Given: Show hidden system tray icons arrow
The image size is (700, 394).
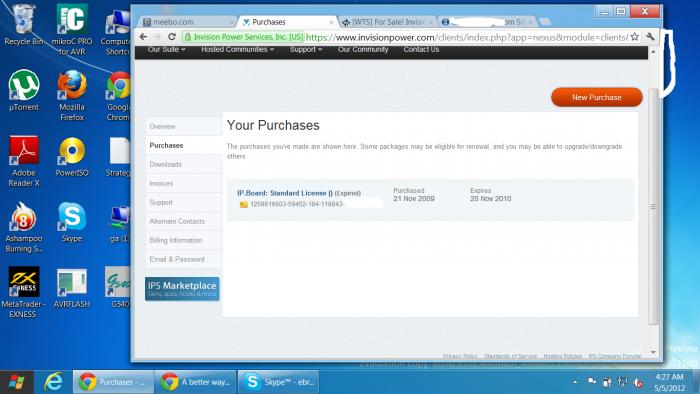Looking at the screenshot, I should (x=575, y=382).
